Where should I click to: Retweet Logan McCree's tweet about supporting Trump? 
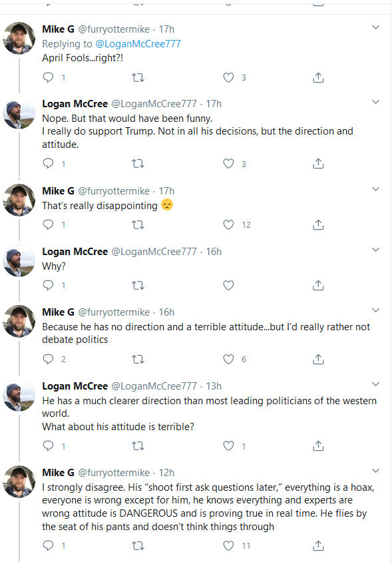tap(138, 163)
